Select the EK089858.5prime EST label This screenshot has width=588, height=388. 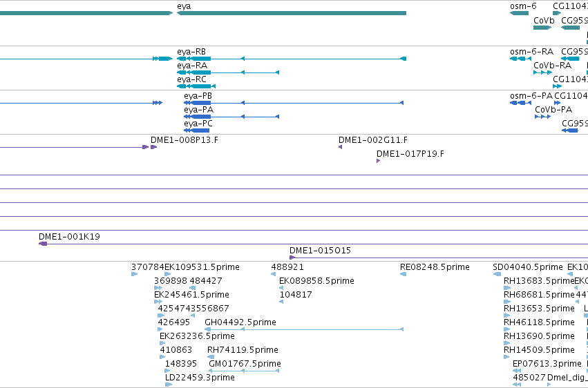316,281
